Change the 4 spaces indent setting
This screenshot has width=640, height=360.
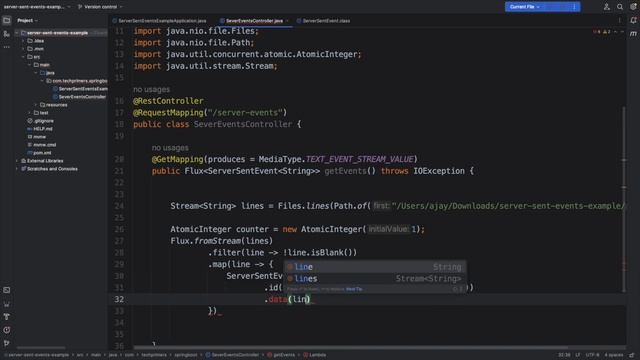click(613, 355)
